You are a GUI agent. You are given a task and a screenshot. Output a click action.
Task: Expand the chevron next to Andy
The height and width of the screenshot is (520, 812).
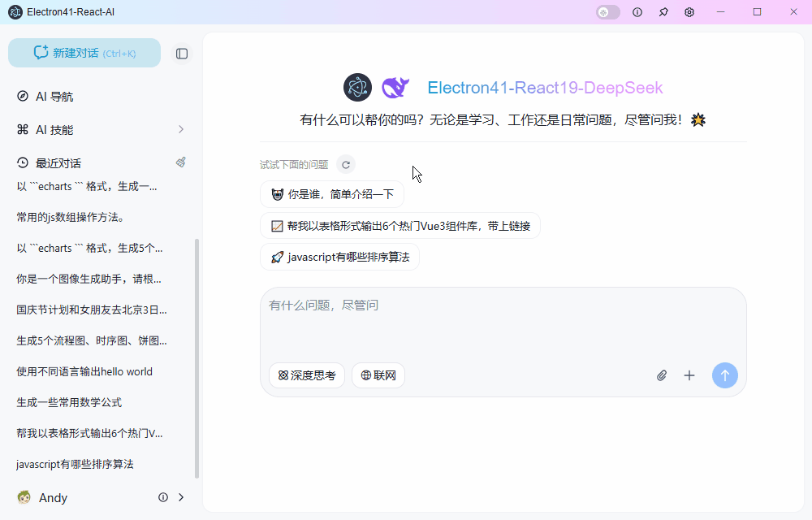coord(181,497)
